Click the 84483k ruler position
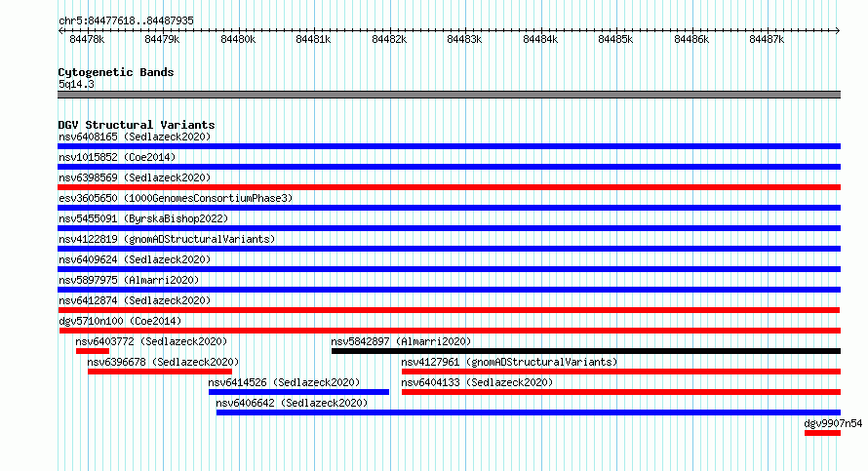The height and width of the screenshot is (471, 868). coord(464,39)
